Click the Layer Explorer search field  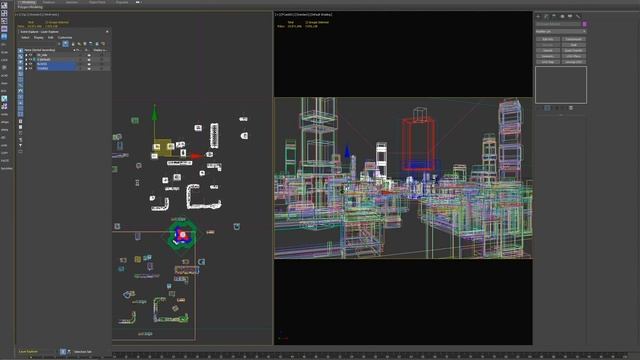point(37,44)
